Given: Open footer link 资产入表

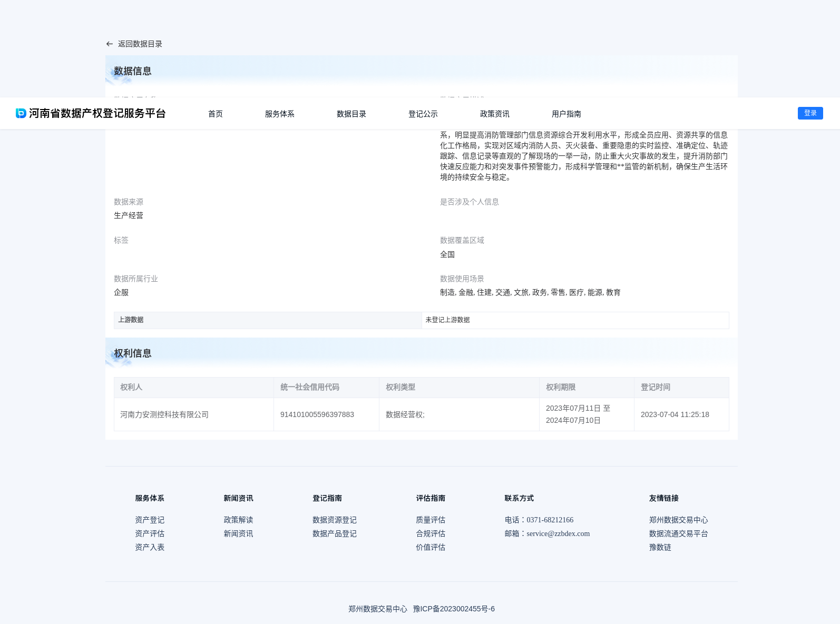Looking at the screenshot, I should (x=150, y=547).
